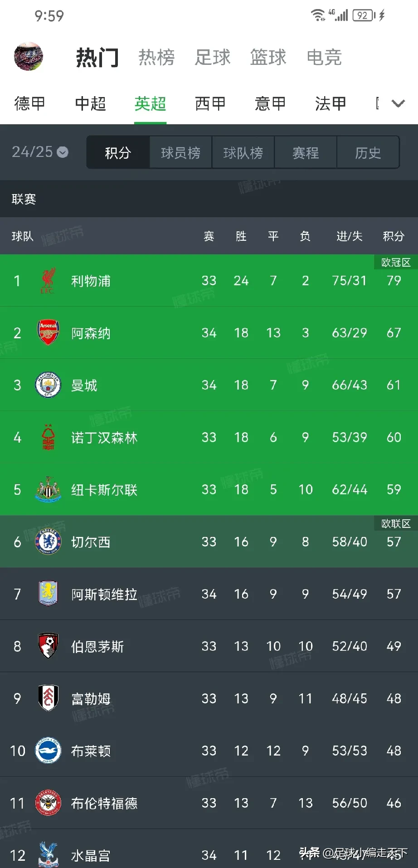
Task: Open the Brighton club badge
Action: 48,751
